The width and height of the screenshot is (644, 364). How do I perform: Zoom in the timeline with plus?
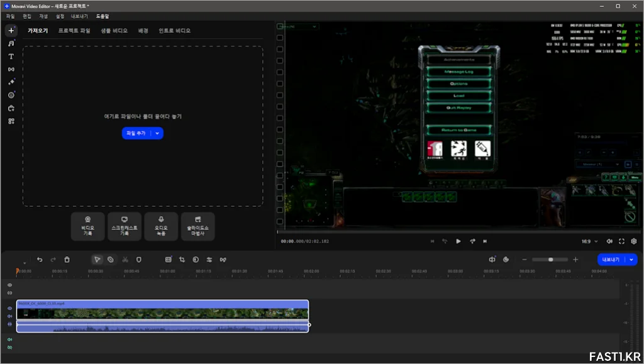pyautogui.click(x=575, y=260)
